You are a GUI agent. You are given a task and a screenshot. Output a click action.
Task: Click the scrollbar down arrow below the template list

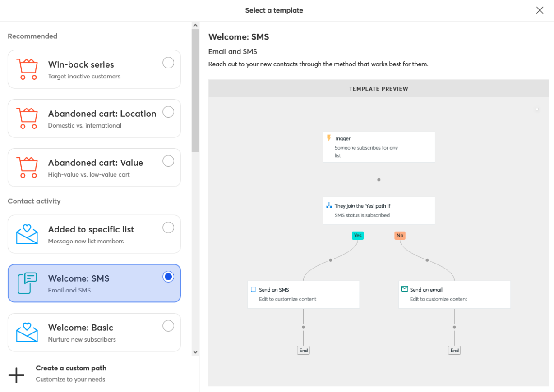195,351
